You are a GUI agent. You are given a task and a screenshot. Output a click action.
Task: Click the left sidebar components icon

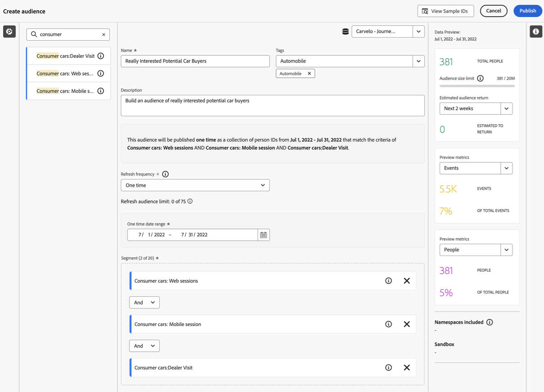click(10, 32)
